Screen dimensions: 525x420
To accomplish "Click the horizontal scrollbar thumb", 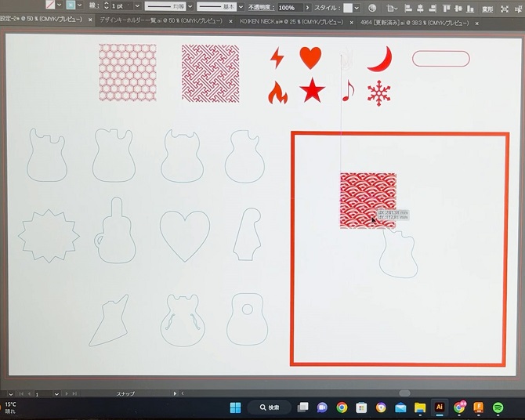I will 404,393.
